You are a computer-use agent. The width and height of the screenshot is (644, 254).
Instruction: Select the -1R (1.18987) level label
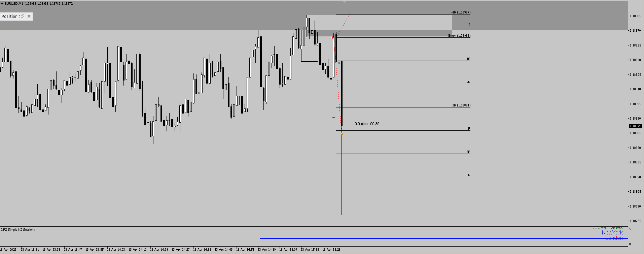point(461,12)
